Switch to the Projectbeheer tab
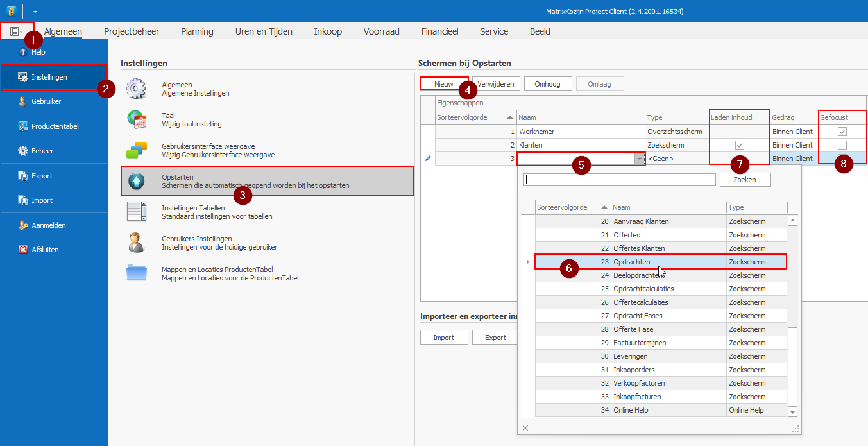The height and width of the screenshot is (446, 868). click(132, 31)
